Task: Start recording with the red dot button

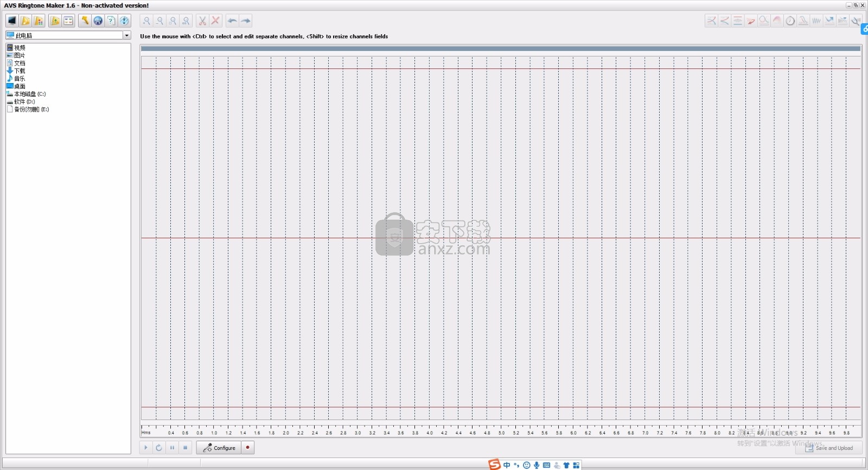Action: pyautogui.click(x=248, y=448)
